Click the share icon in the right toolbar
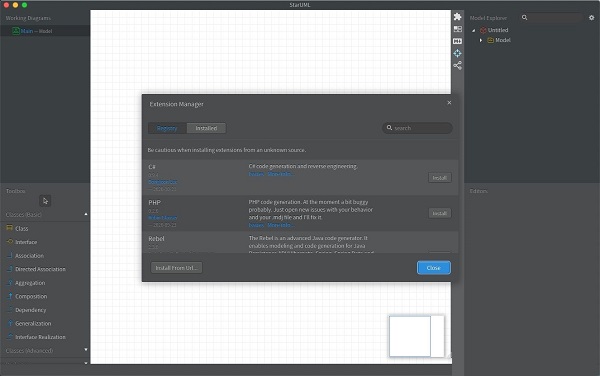Viewport: 600px width, 376px height. click(457, 65)
